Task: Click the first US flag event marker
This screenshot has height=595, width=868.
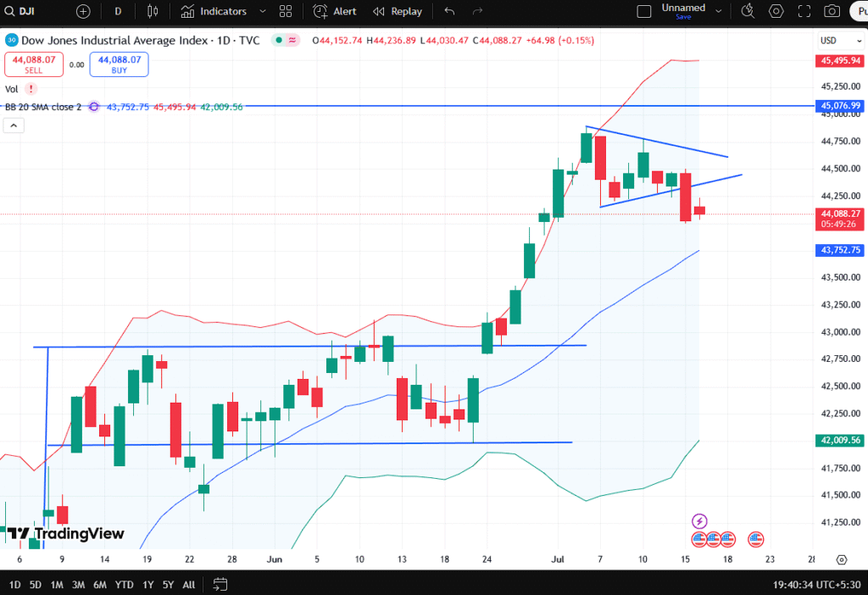Action: 699,538
